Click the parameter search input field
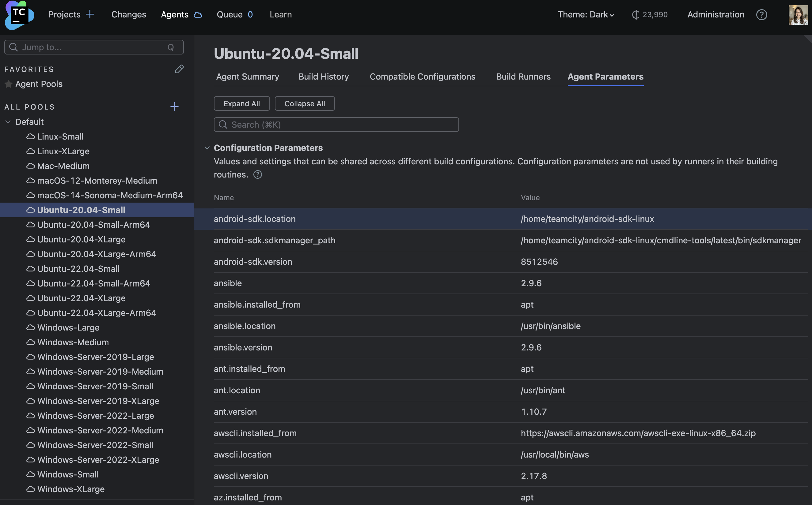The width and height of the screenshot is (812, 505). [336, 124]
